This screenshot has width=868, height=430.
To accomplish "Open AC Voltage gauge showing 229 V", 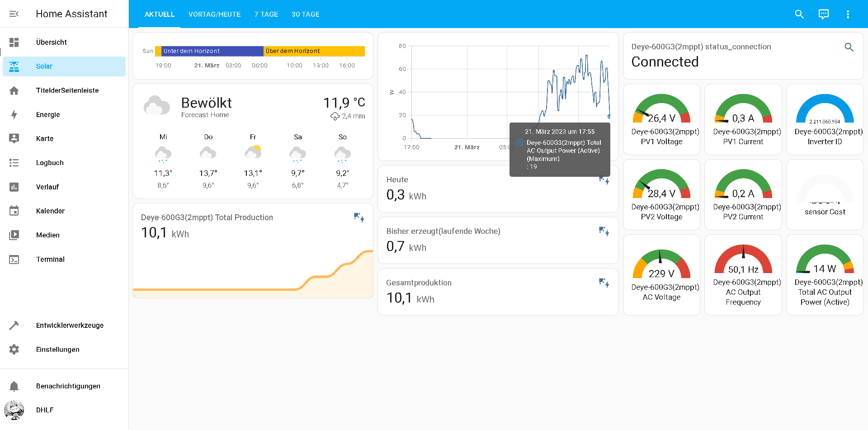I will tap(661, 275).
